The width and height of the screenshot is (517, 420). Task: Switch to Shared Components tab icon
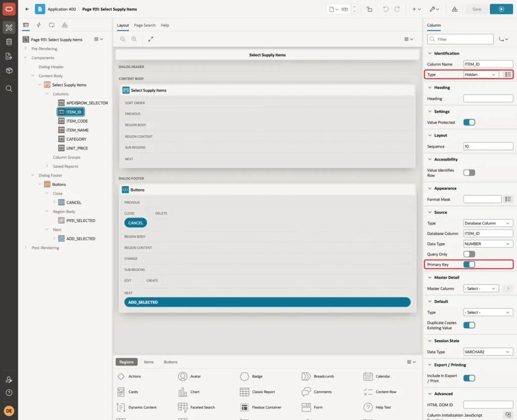(x=65, y=25)
